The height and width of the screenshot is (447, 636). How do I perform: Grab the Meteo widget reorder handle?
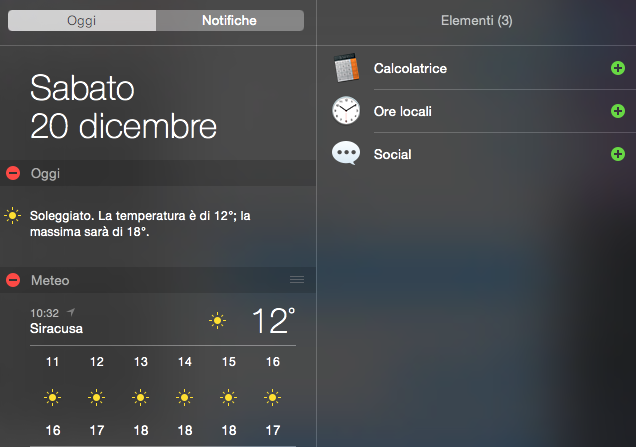297,280
